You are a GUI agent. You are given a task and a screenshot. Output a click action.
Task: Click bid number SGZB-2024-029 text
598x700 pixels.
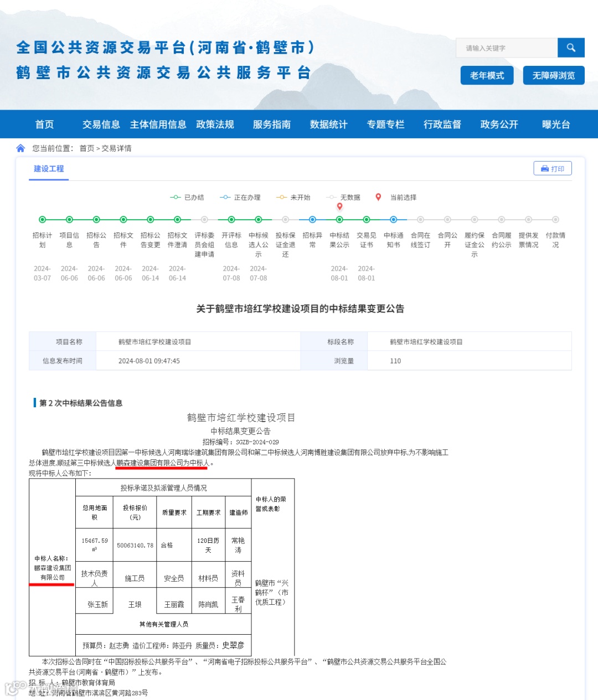click(257, 442)
